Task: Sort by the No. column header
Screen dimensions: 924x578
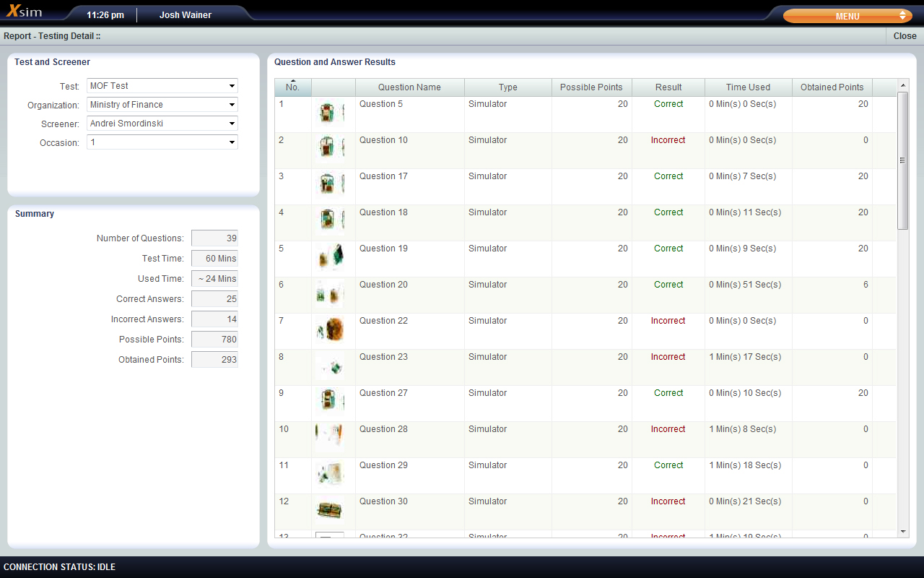Action: 292,87
